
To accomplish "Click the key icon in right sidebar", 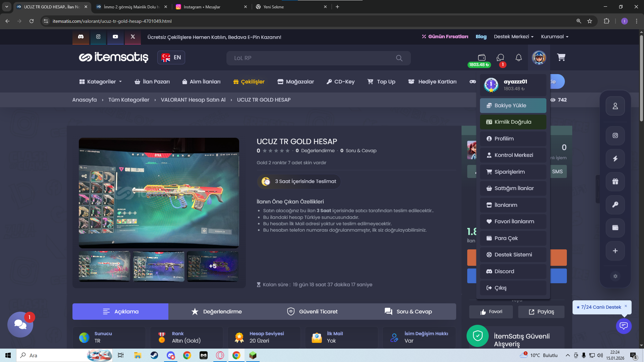I will (615, 205).
